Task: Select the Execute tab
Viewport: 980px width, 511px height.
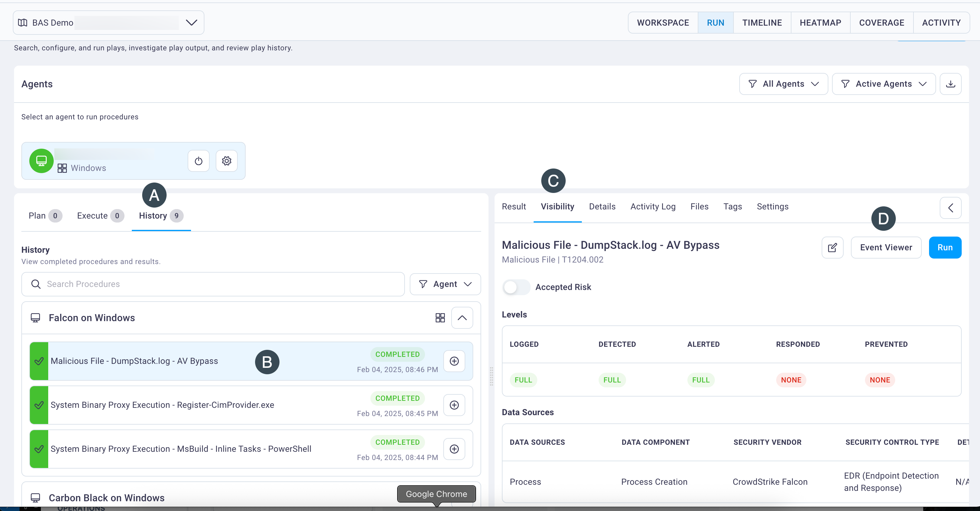Action: [100, 216]
